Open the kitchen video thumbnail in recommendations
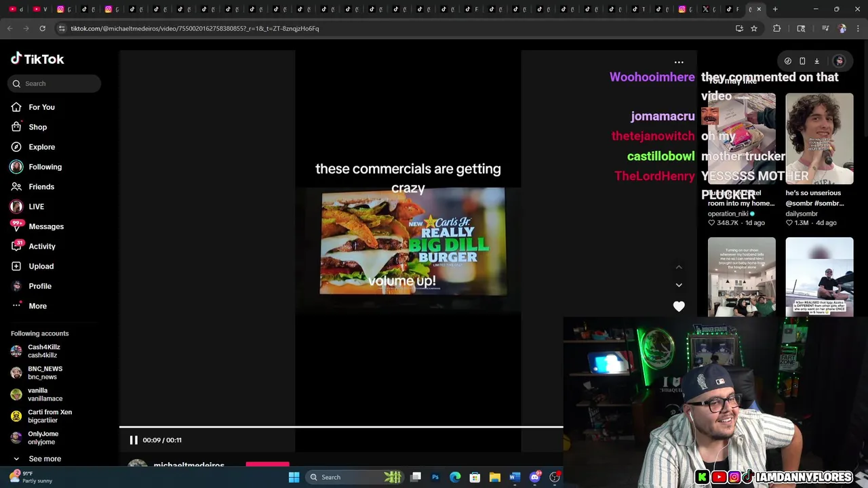 [742, 277]
